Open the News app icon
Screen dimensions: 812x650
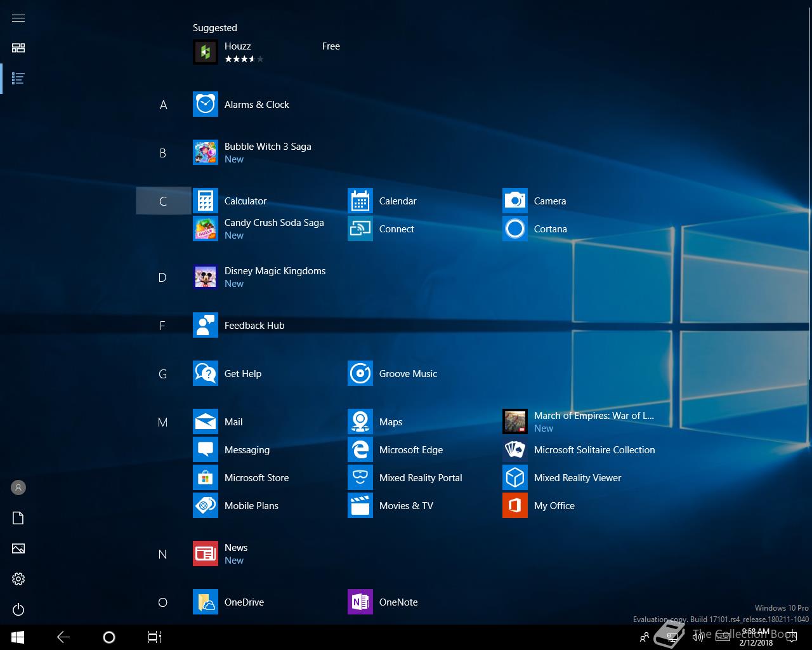pyautogui.click(x=206, y=554)
